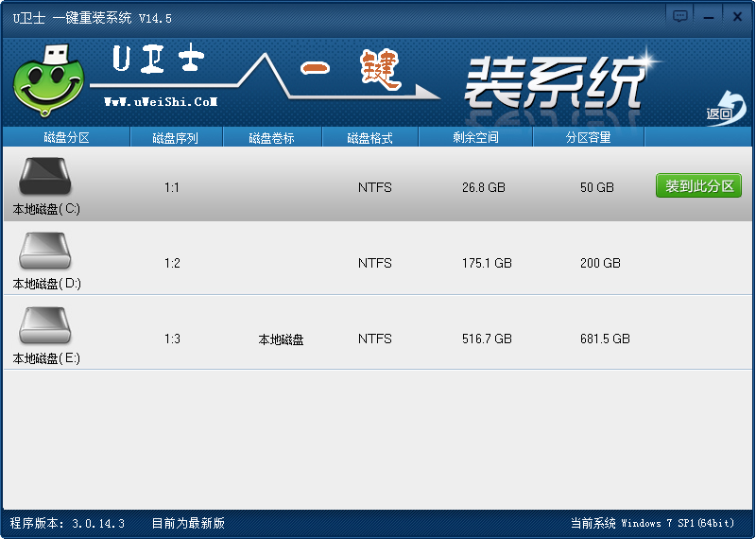Select the 本地磁盘(D:) drive icon
Image resolution: width=756 pixels, height=539 pixels.
point(44,251)
